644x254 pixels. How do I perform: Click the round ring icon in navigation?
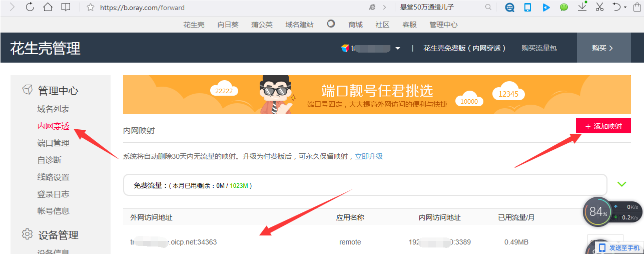click(x=331, y=24)
